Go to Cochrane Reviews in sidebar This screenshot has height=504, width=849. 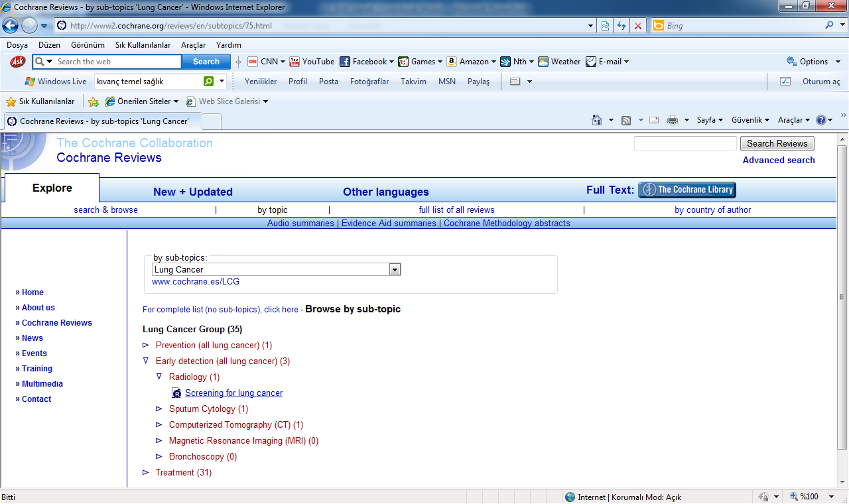(x=57, y=323)
